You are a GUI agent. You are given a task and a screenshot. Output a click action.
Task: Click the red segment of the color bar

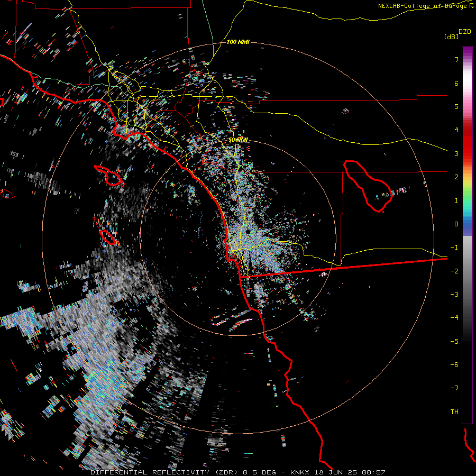(x=467, y=143)
